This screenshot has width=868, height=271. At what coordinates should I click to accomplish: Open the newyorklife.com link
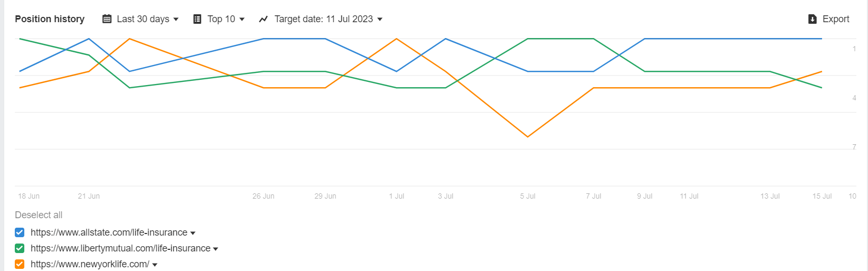tap(90, 264)
